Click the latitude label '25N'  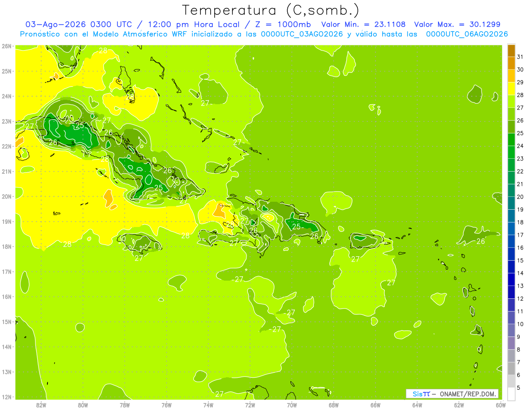[x=6, y=71]
